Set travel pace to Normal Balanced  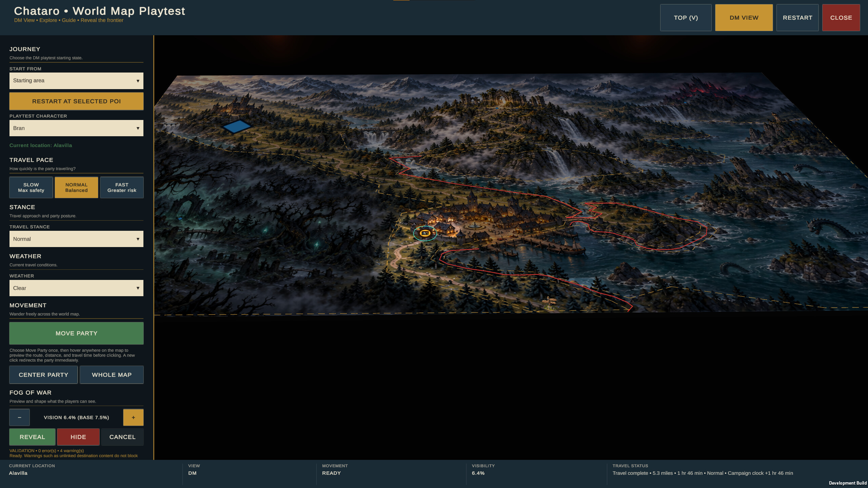tap(76, 187)
